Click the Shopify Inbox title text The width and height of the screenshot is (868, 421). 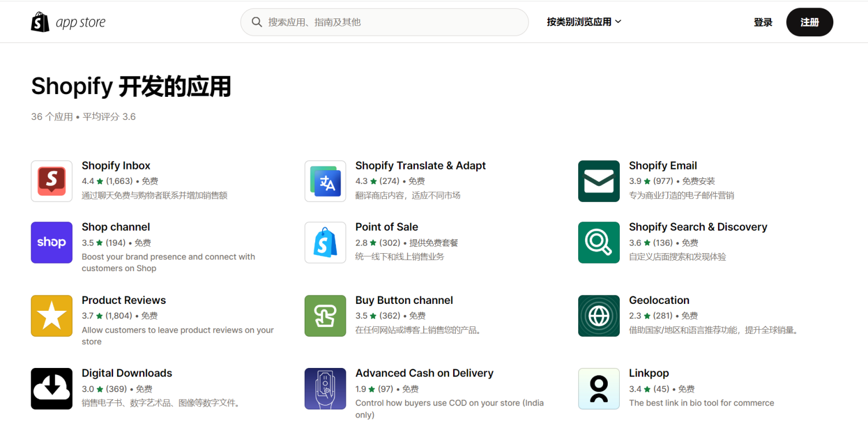pos(115,166)
